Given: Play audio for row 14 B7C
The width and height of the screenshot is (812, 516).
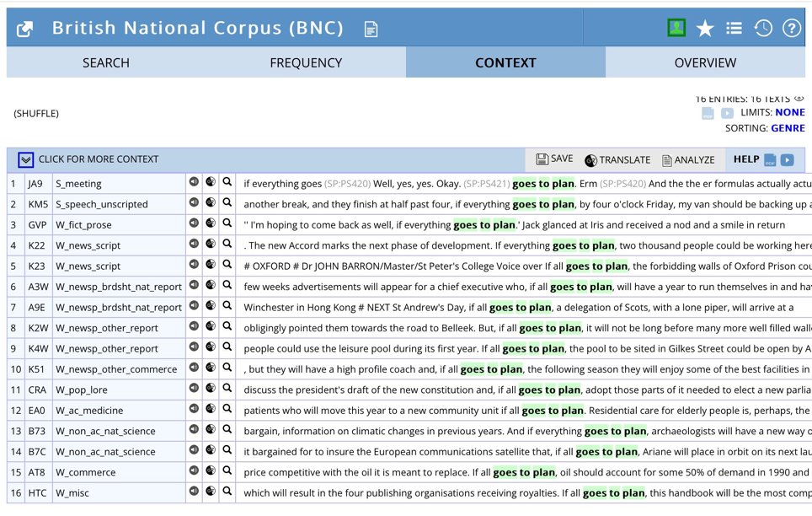Looking at the screenshot, I should pyautogui.click(x=194, y=449).
